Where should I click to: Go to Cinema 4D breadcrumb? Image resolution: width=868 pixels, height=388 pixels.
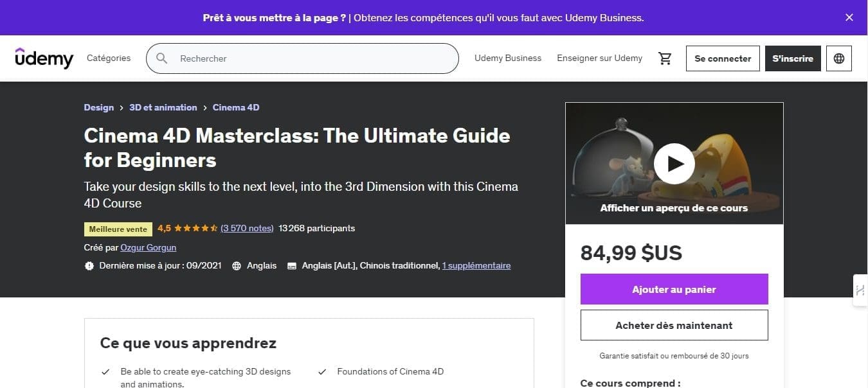pos(236,107)
